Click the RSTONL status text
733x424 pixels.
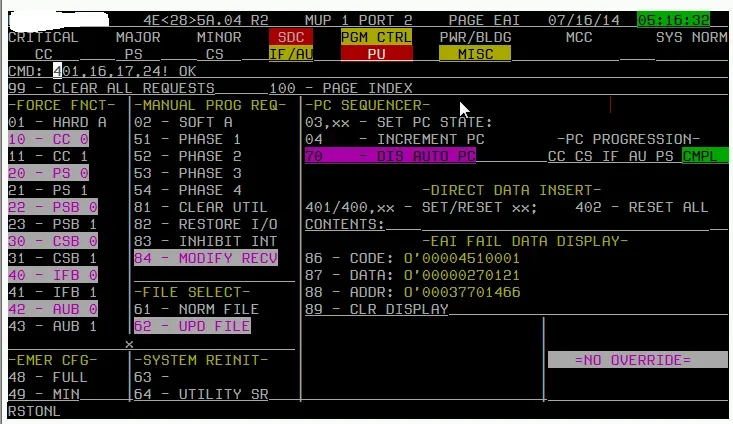[34, 411]
